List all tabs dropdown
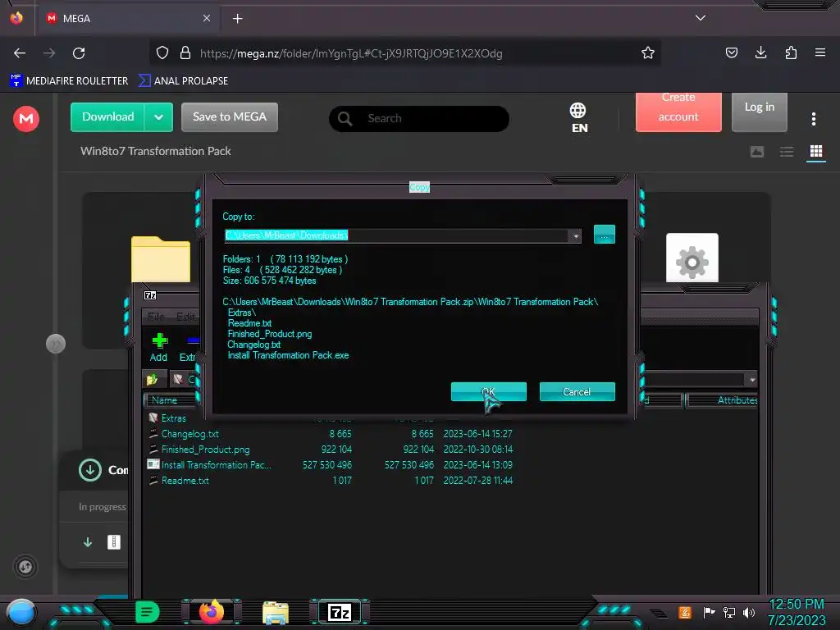 701,18
